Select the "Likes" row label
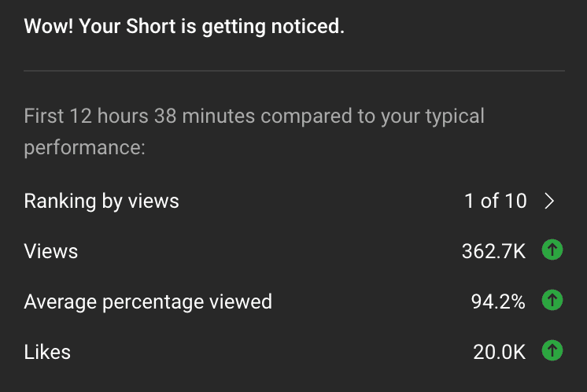This screenshot has width=587, height=392. (x=47, y=352)
